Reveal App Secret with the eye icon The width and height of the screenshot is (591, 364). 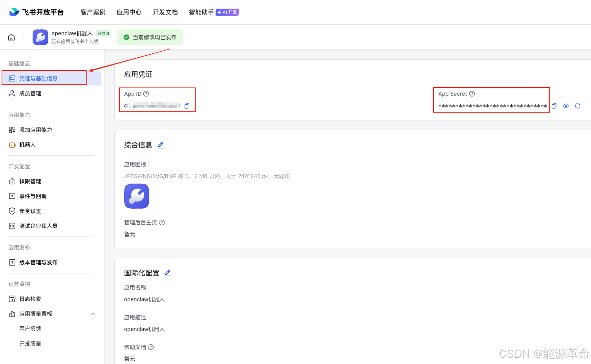(x=566, y=106)
